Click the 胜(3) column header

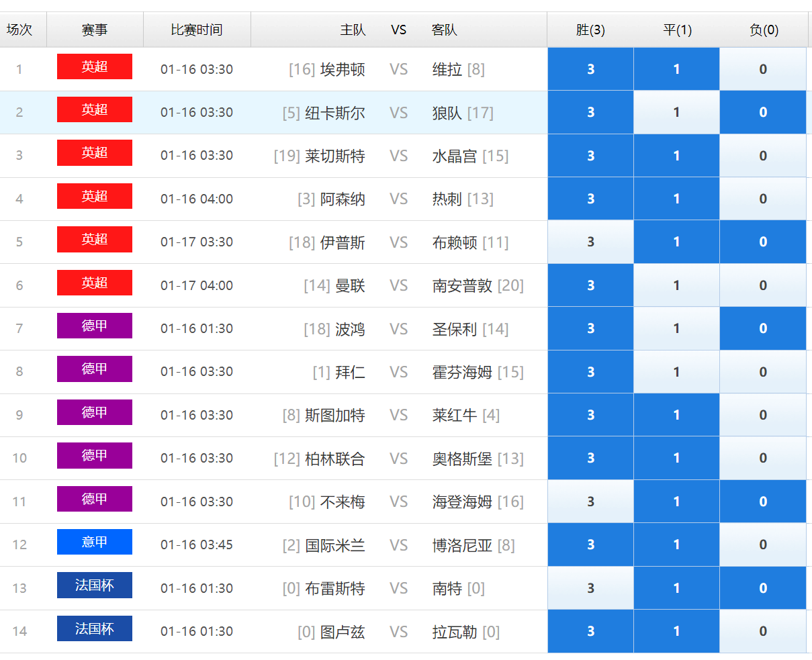point(590,30)
